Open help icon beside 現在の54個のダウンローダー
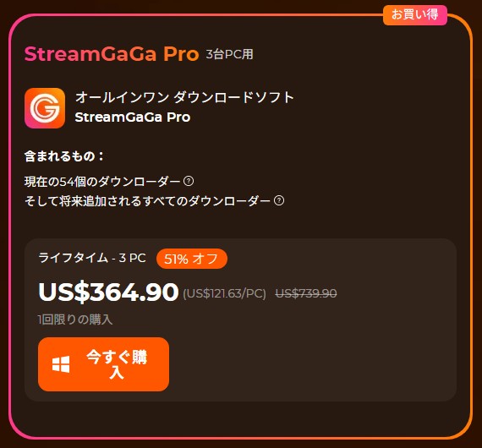This screenshot has width=482, height=448. (x=189, y=181)
